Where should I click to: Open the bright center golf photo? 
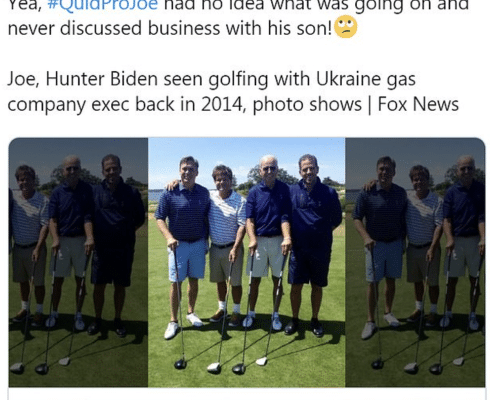tap(246, 262)
